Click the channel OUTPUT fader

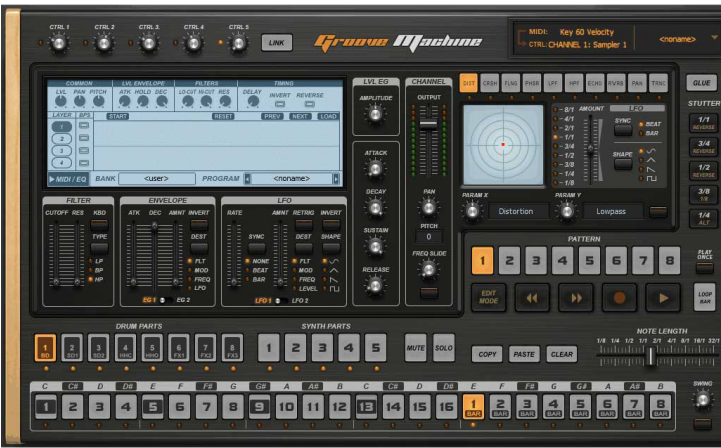click(x=429, y=124)
